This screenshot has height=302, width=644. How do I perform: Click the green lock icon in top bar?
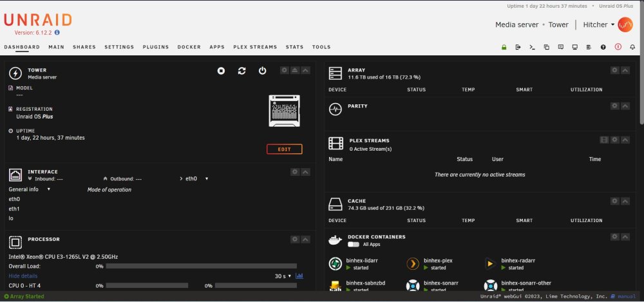[504, 47]
